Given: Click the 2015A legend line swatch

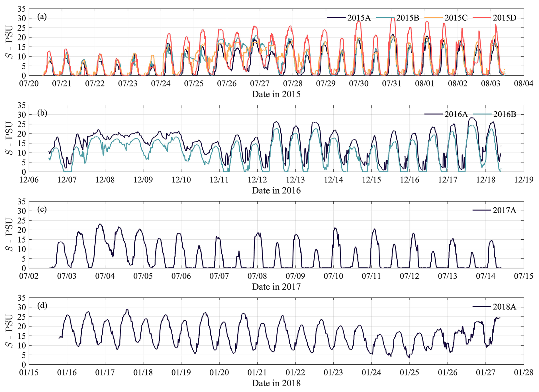Looking at the screenshot, I should [336, 18].
